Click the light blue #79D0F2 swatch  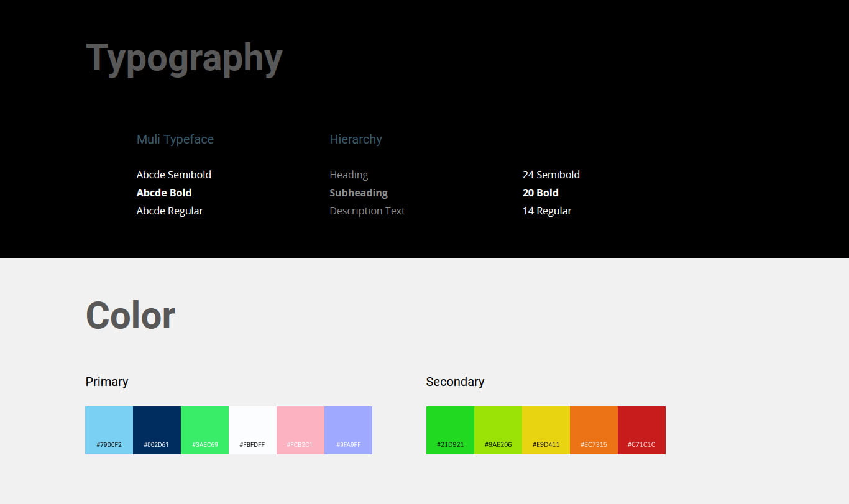coord(109,430)
